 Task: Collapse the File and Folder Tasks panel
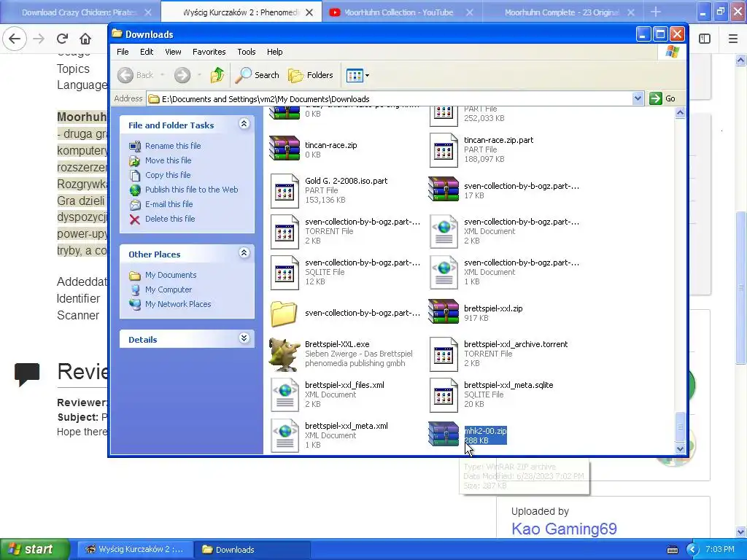244,124
